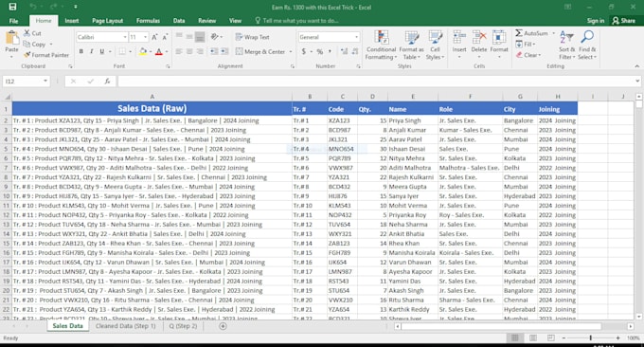The height and width of the screenshot is (347, 644).
Task: Open Conditional Formatting menu
Action: coord(381,46)
